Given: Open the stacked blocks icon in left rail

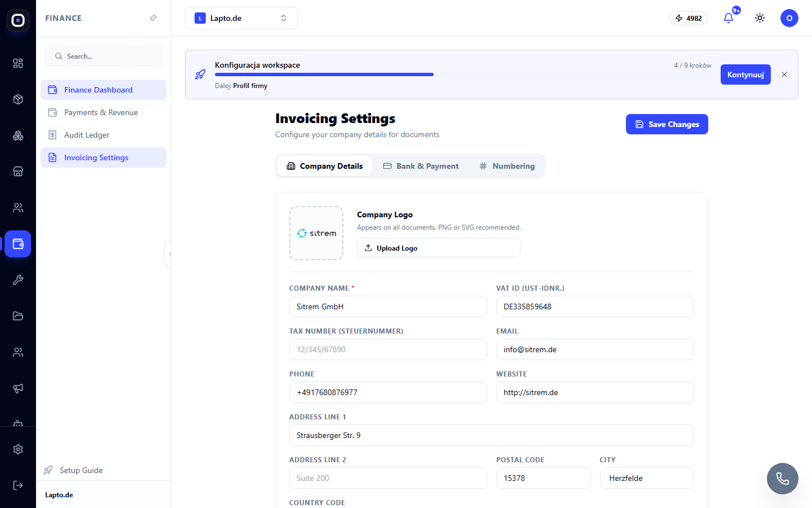Looking at the screenshot, I should click(18, 135).
